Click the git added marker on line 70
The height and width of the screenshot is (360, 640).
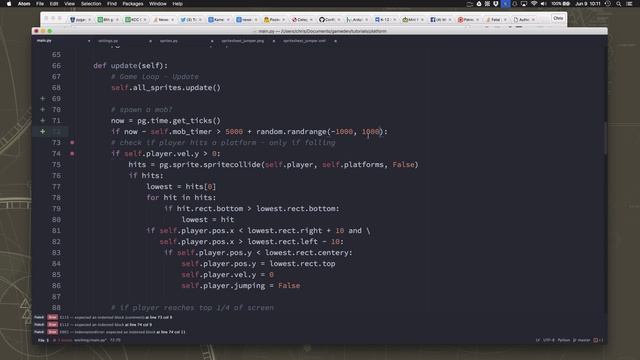(x=42, y=109)
